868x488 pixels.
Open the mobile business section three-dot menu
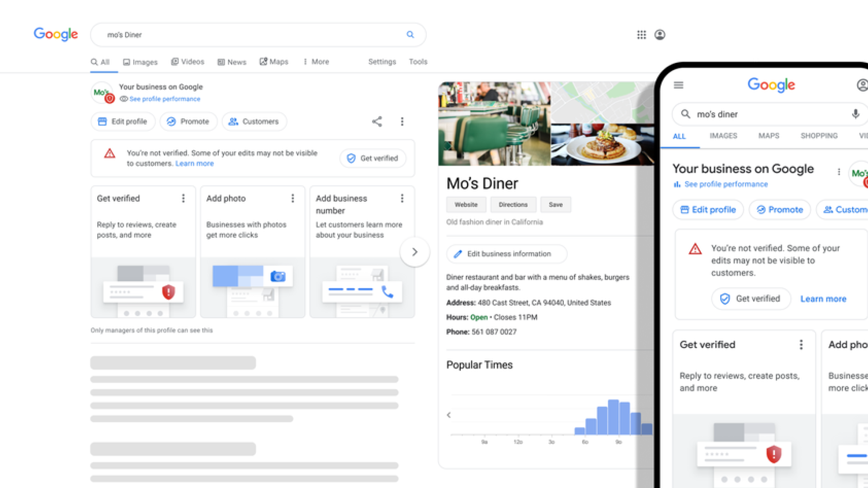(x=839, y=172)
